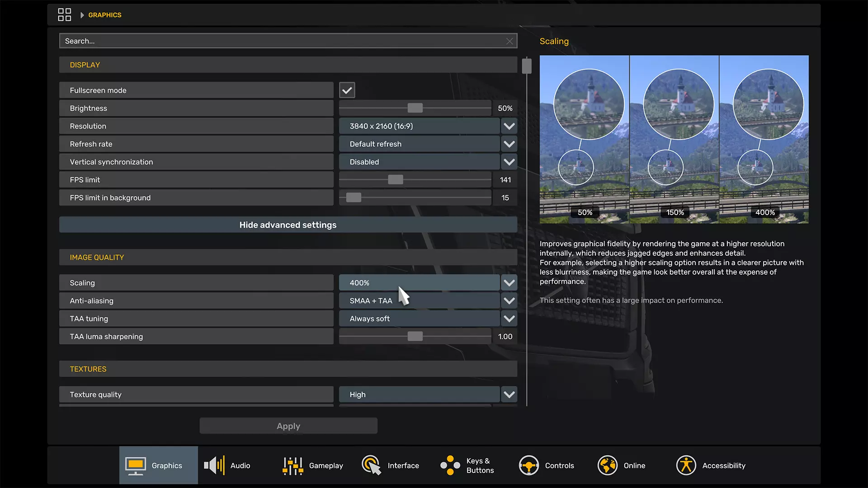868x488 pixels.
Task: Click the Brightness slider handle
Action: coord(415,108)
